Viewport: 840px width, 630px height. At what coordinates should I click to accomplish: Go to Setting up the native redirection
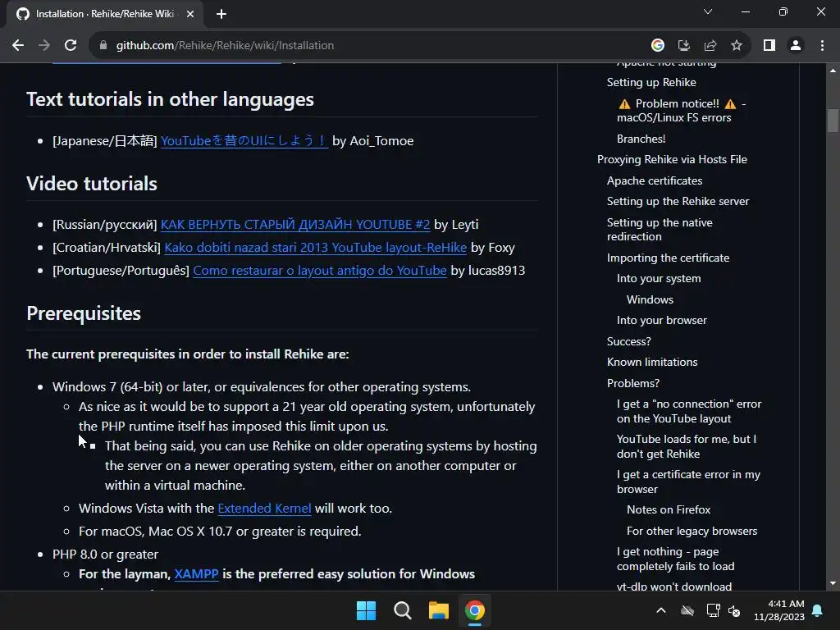click(660, 230)
